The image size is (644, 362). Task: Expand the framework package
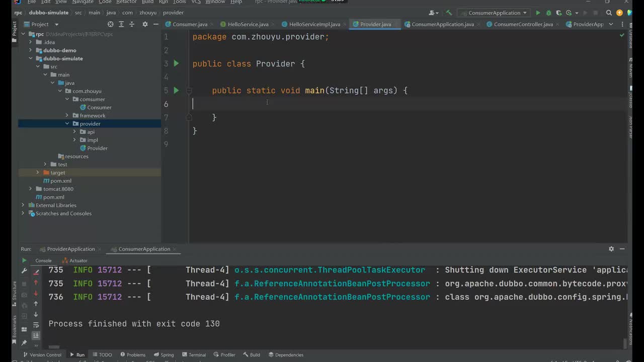[67, 116]
